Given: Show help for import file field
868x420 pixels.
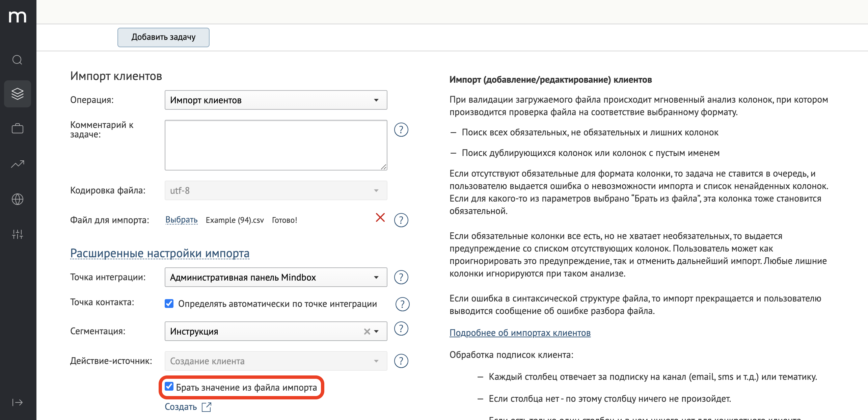Looking at the screenshot, I should tap(401, 220).
